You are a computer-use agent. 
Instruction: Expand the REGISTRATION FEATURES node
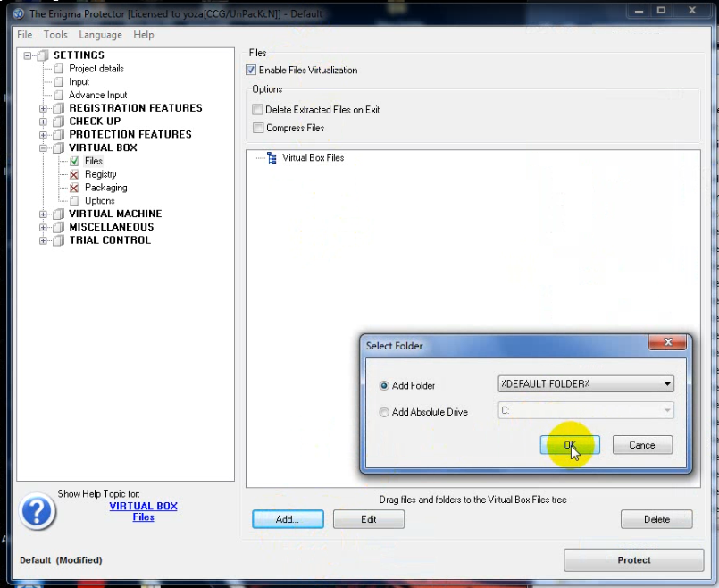click(x=43, y=109)
